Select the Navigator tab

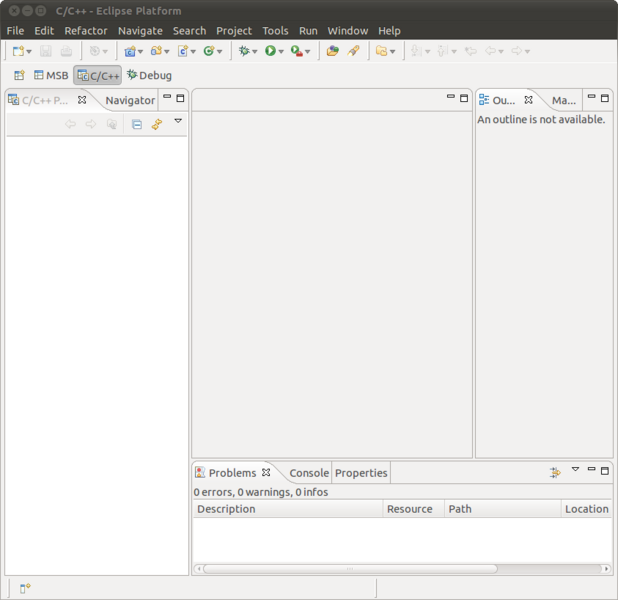[x=130, y=101]
